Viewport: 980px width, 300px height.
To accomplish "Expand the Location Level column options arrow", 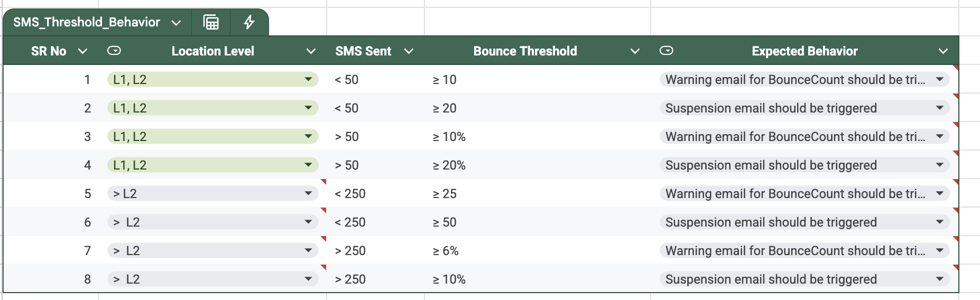I will tap(311, 51).
